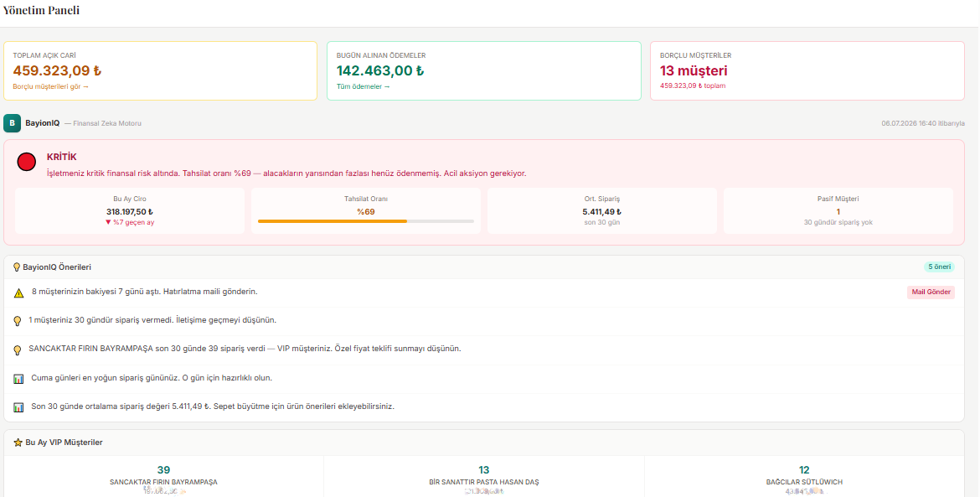Click the 5 öneri badge
The width and height of the screenshot is (980, 497).
(939, 267)
